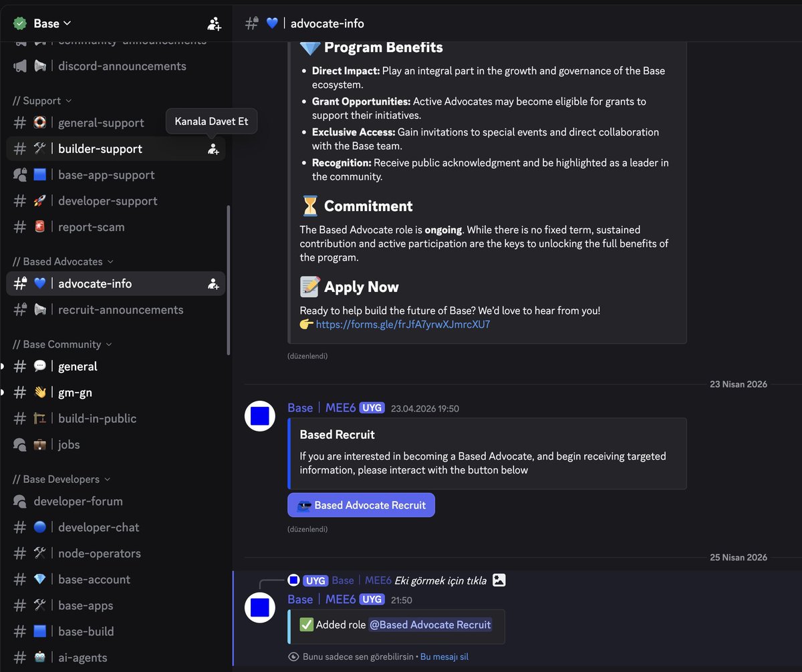
Task: Click the @Based Advocate Recruit role mention
Action: tap(430, 625)
